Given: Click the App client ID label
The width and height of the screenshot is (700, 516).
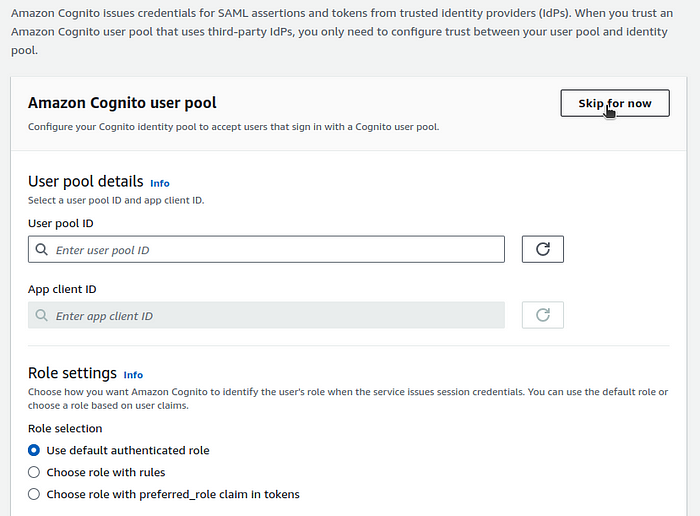Looking at the screenshot, I should point(62,289).
